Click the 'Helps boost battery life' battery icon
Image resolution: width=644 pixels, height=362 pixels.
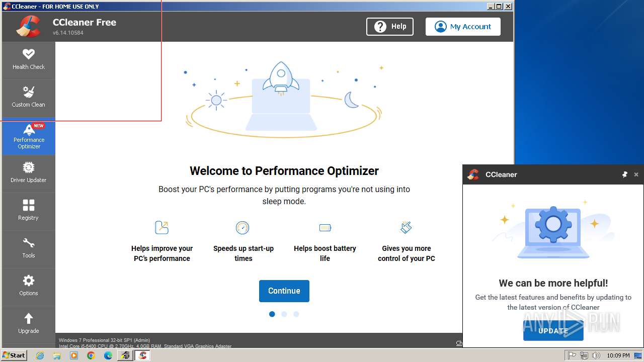pos(325,228)
